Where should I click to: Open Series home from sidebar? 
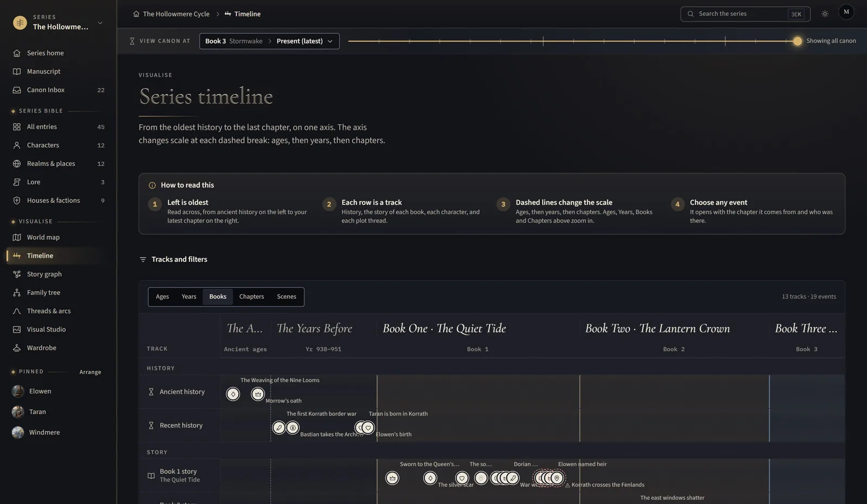(58, 53)
